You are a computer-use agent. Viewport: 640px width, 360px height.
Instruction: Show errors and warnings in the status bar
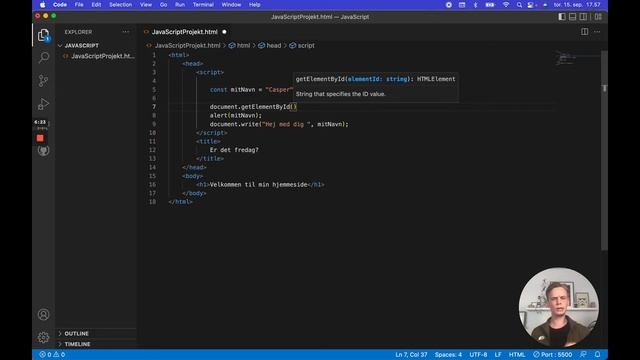[x=52, y=354]
